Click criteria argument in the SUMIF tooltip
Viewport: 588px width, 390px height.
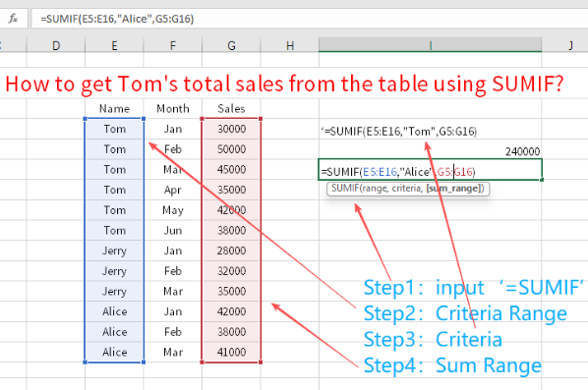tap(406, 188)
